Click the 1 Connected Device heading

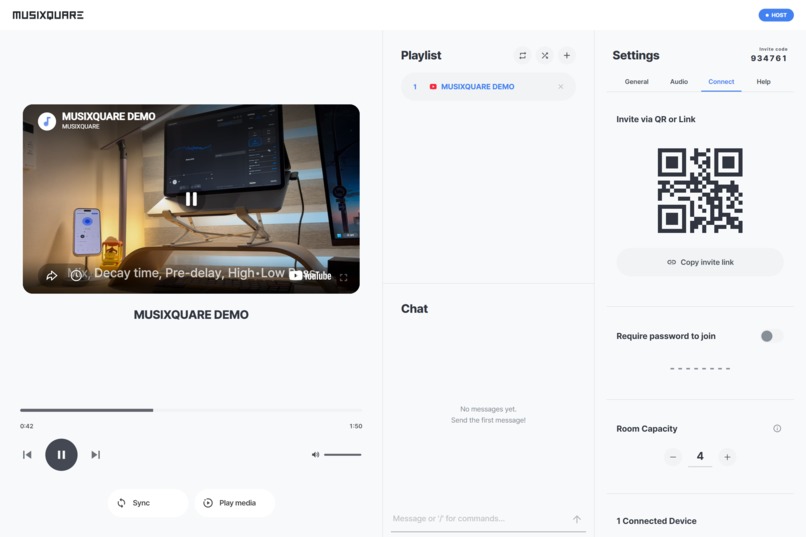click(656, 521)
